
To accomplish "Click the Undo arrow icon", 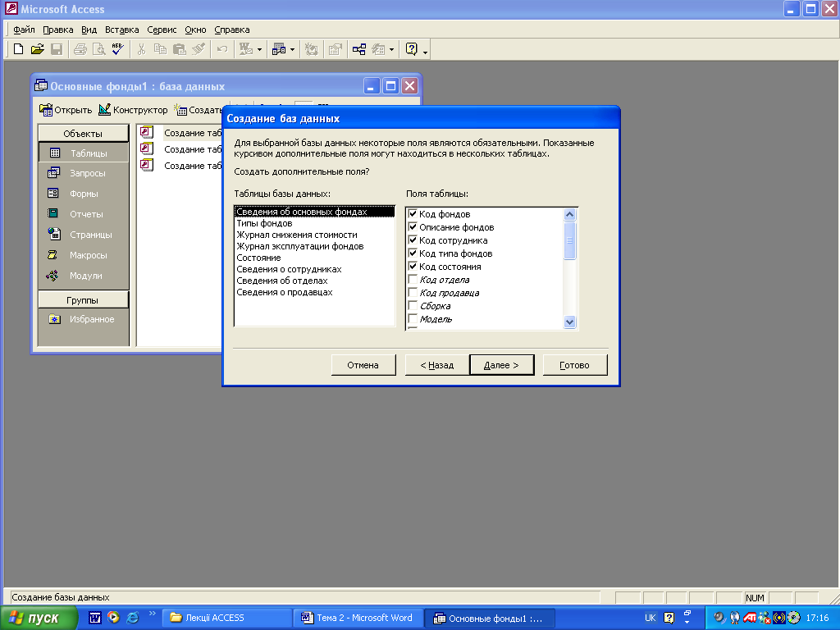I will (221, 49).
